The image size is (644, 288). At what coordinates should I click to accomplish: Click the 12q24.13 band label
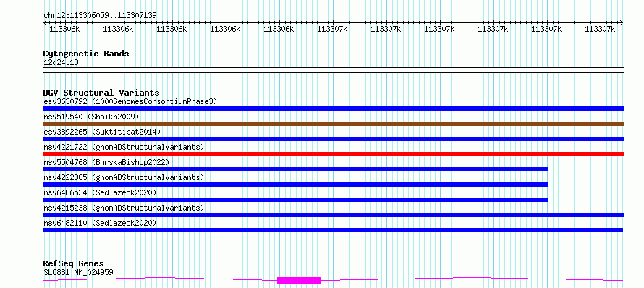point(61,63)
